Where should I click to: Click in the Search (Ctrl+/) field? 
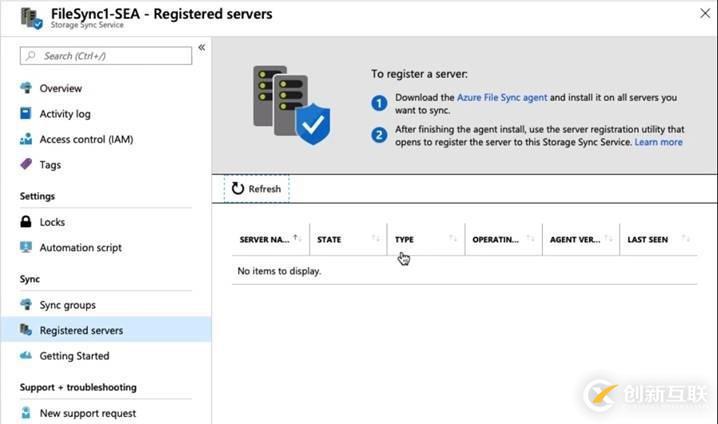pos(106,56)
